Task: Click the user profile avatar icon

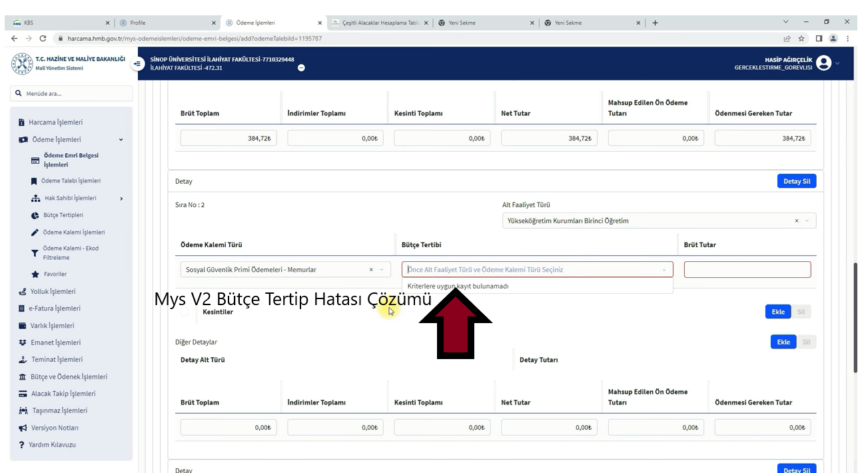Action: point(823,63)
